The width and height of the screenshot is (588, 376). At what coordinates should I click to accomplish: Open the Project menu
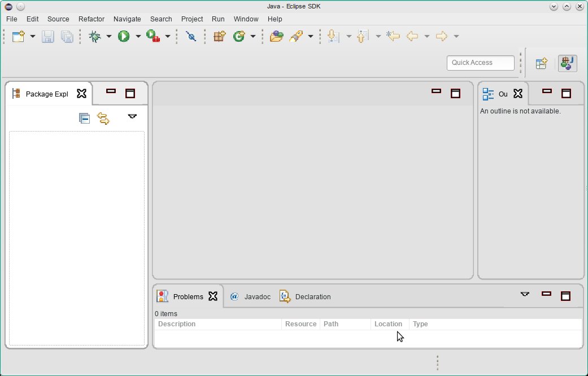click(x=192, y=19)
